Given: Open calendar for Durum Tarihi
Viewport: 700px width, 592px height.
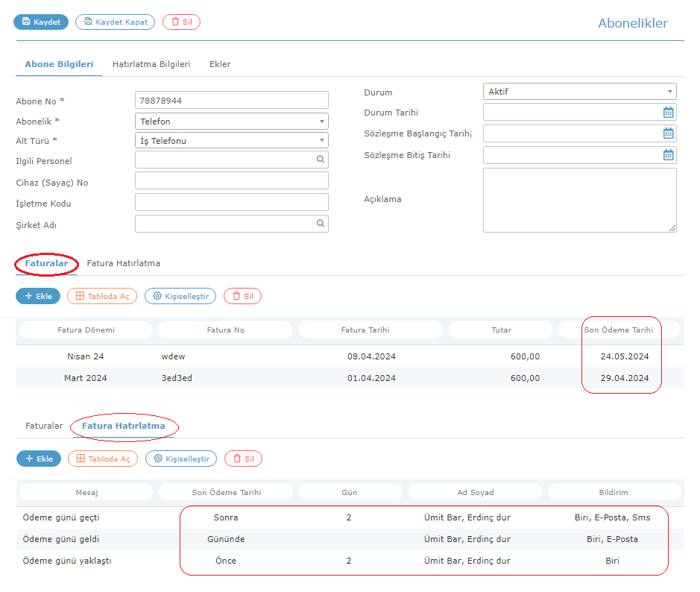Looking at the screenshot, I should pos(668,113).
